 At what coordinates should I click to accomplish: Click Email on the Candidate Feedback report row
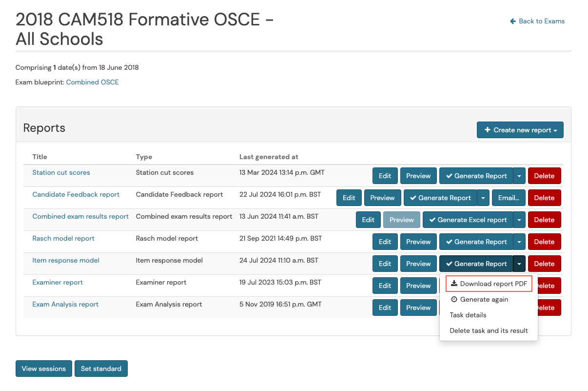[509, 198]
